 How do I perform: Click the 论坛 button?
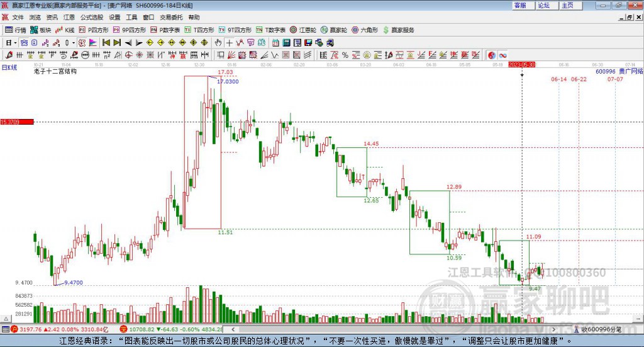point(547,5)
